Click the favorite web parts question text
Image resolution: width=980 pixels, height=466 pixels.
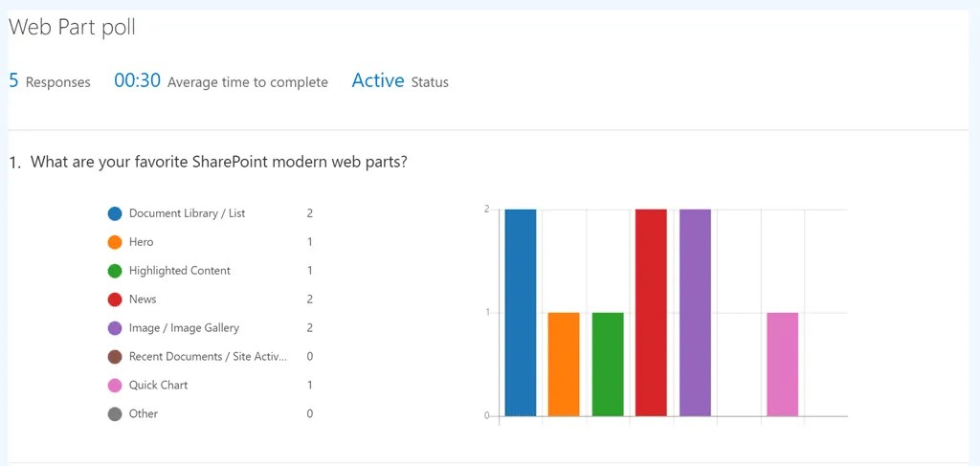(x=219, y=162)
